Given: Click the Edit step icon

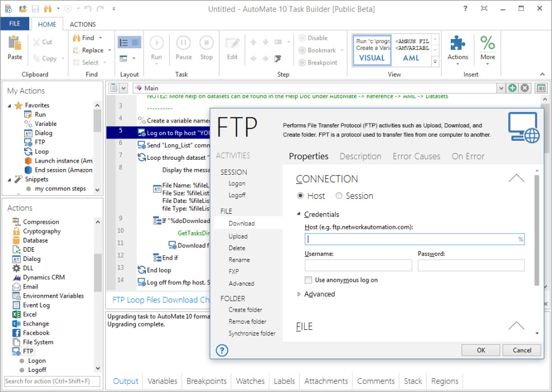Looking at the screenshot, I should pos(232,44).
